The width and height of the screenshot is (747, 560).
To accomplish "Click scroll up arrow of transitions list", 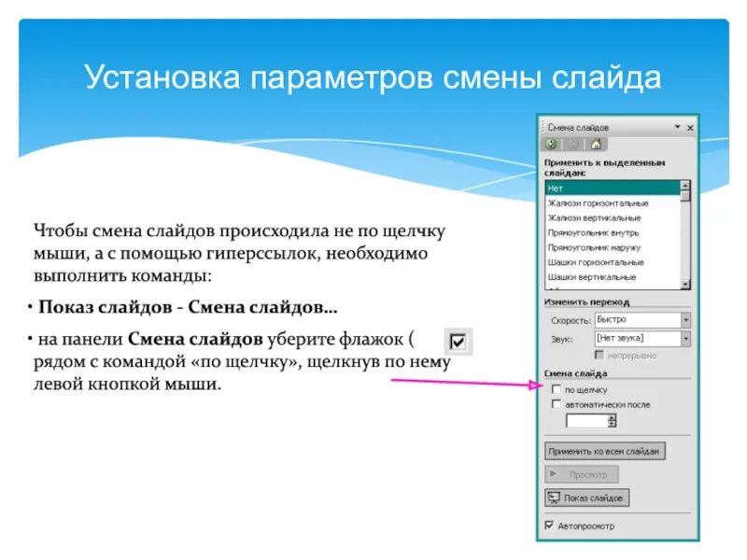I will 685,185.
